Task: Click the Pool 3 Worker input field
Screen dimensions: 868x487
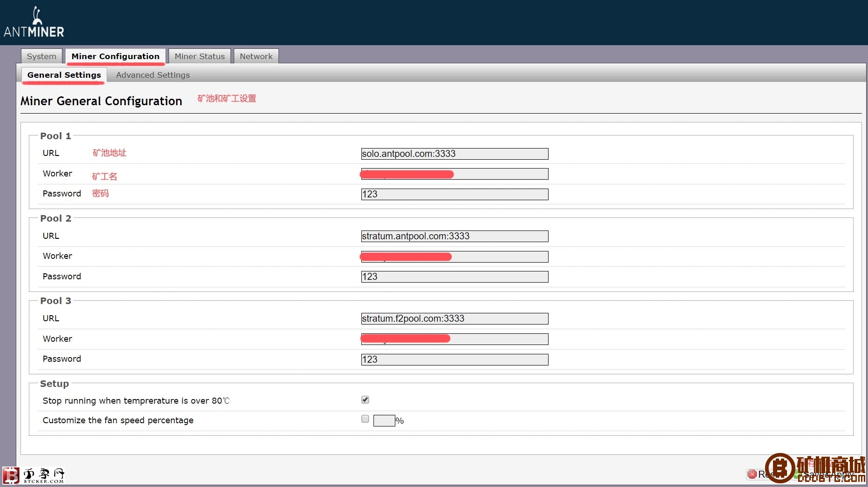Action: (454, 339)
